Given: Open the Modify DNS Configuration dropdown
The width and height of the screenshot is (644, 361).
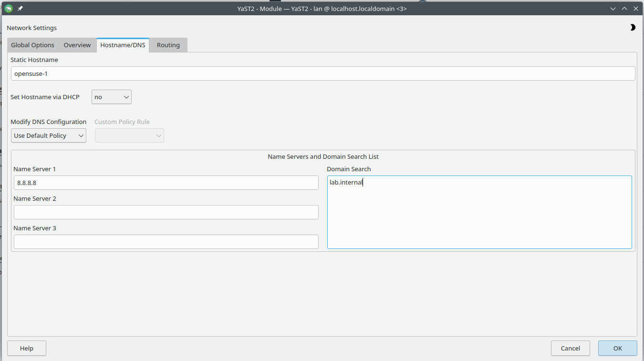Looking at the screenshot, I should coord(48,135).
